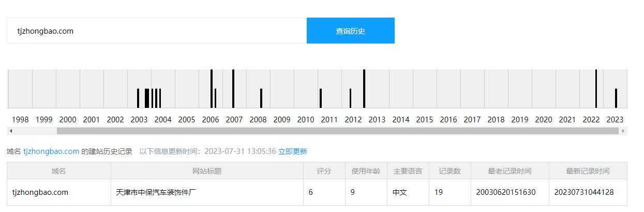Click the 立即更新 link

(292, 151)
